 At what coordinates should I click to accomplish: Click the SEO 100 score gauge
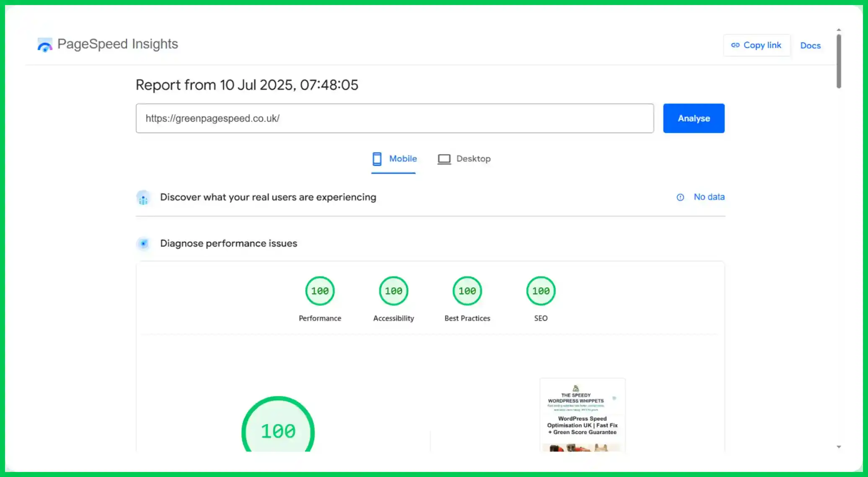[x=541, y=291]
